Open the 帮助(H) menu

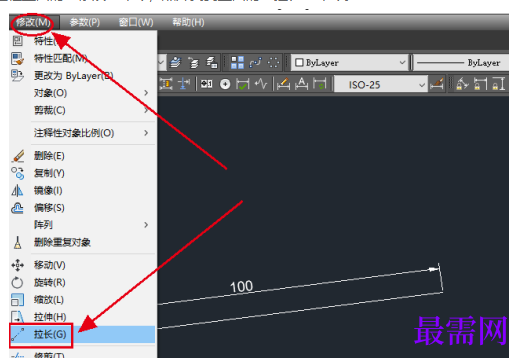188,22
